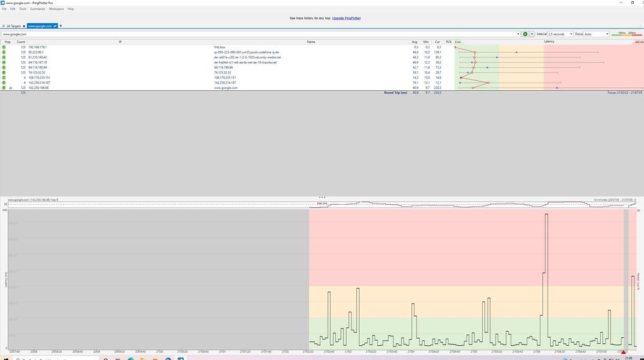Select hop 2 circle icon for 95.223.90.1
Viewport: 644px width, 360px height.
coord(4,52)
